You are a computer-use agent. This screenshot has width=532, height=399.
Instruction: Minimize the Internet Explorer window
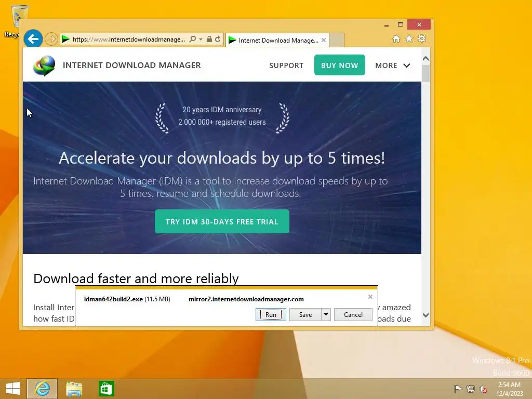[x=387, y=25]
